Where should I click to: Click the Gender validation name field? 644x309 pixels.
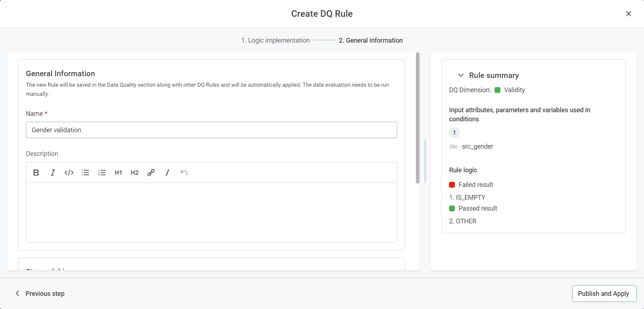[x=211, y=130]
